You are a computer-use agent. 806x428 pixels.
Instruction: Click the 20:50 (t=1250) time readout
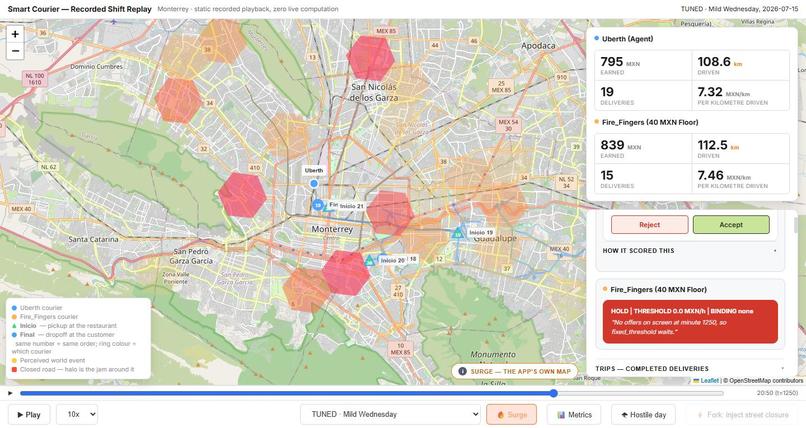(777, 393)
